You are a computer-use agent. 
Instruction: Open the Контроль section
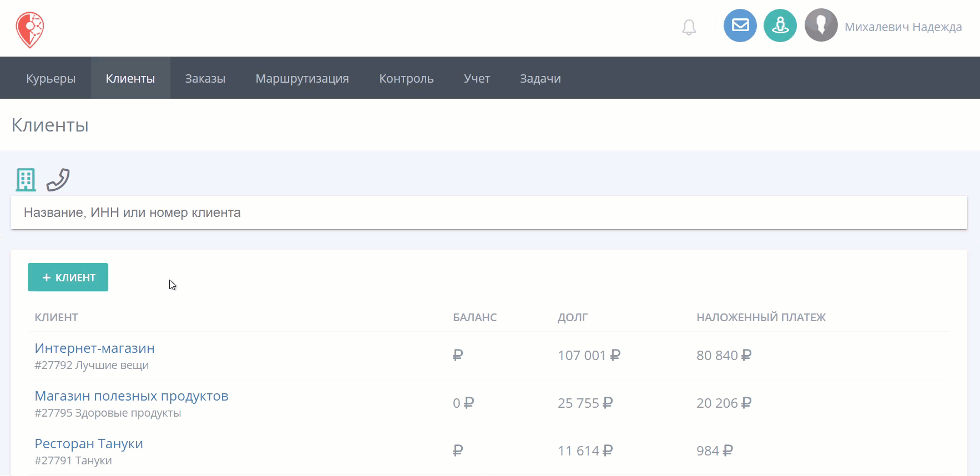(406, 78)
